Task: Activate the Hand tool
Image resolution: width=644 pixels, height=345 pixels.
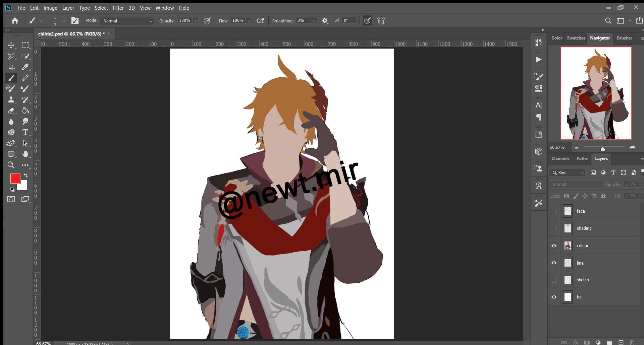Action: tap(25, 154)
